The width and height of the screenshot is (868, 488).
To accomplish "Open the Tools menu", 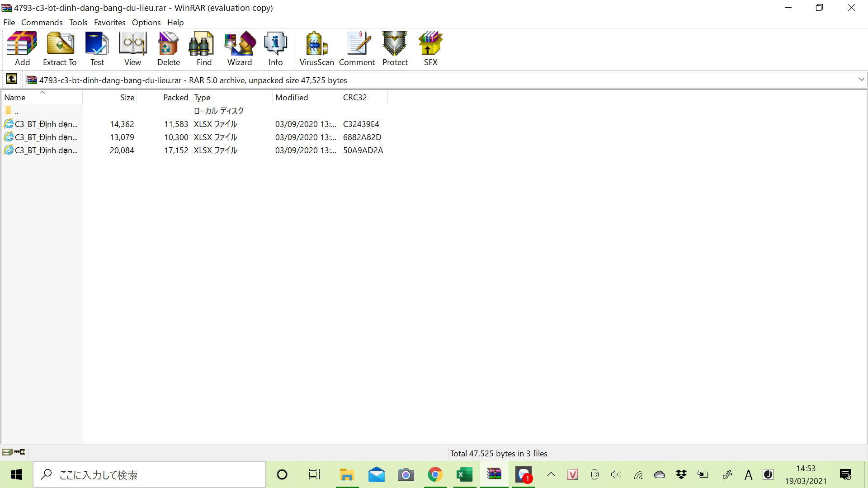I will [78, 22].
